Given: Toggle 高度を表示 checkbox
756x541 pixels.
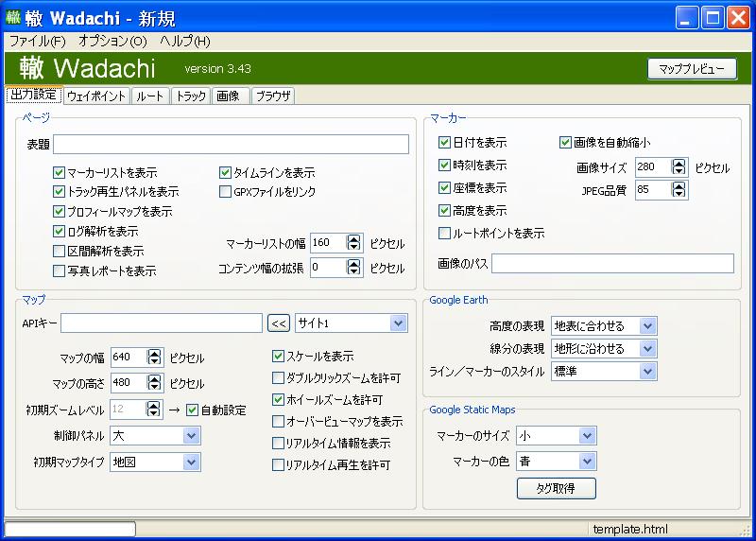Looking at the screenshot, I should click(444, 210).
